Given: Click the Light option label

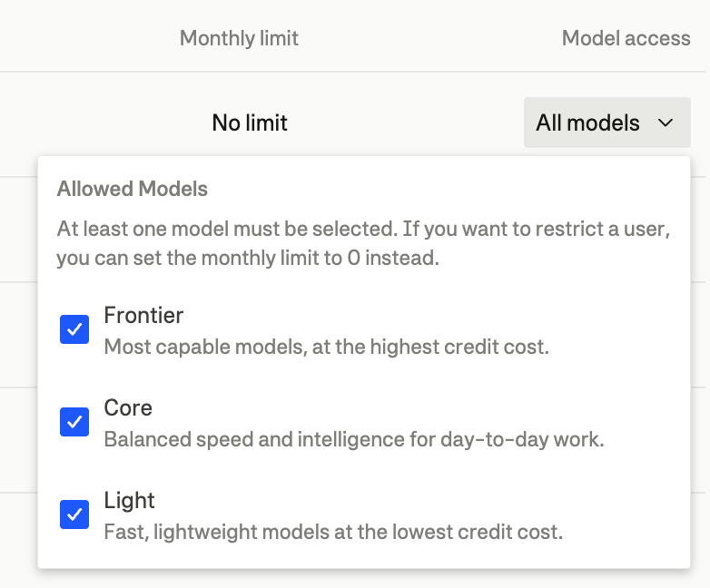Looking at the screenshot, I should 130,501.
